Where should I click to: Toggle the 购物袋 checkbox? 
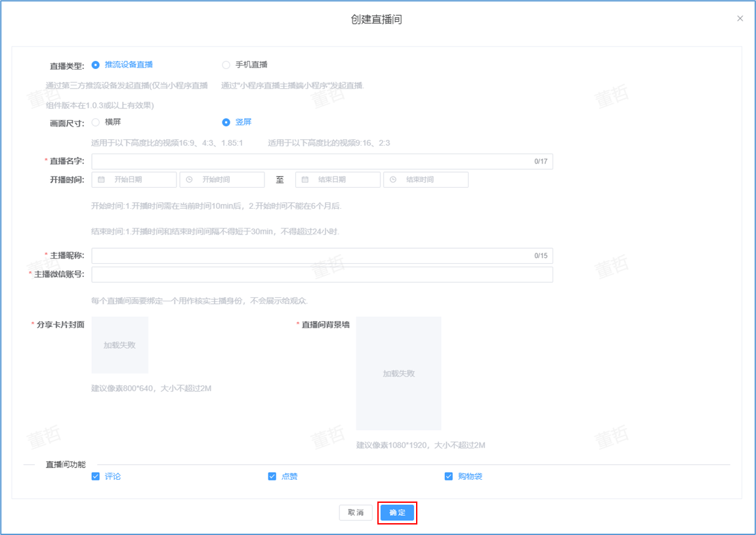448,476
